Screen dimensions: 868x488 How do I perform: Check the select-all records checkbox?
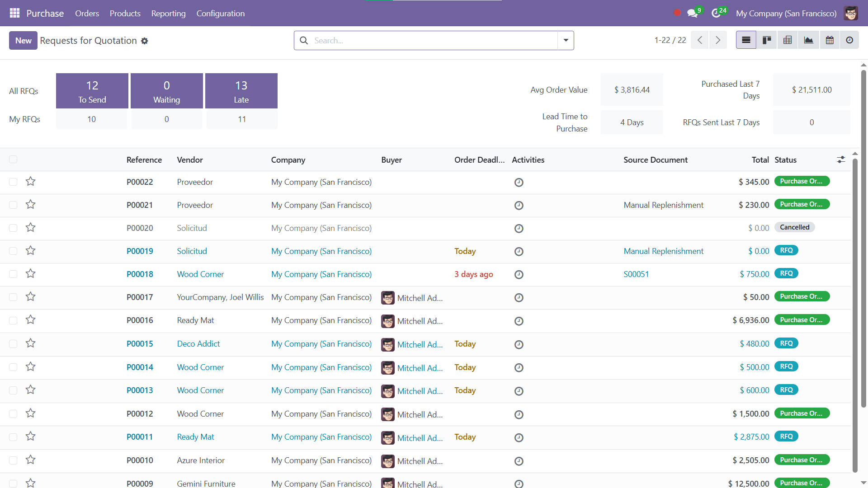pyautogui.click(x=13, y=160)
